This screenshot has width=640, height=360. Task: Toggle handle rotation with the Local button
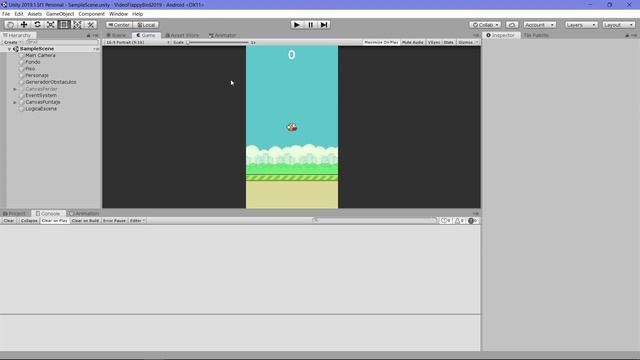click(146, 25)
